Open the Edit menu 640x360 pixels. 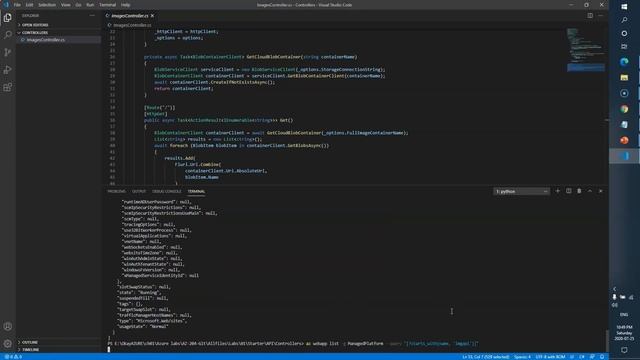[29, 5]
